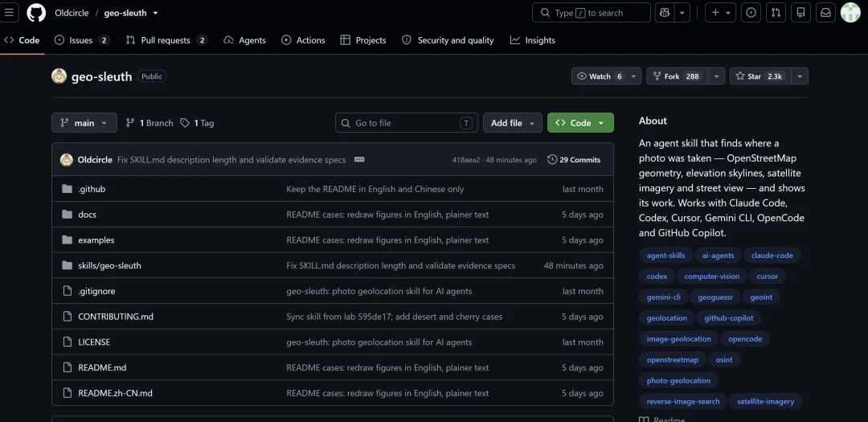
Task: Open the Copilot chat icon
Action: tap(665, 12)
